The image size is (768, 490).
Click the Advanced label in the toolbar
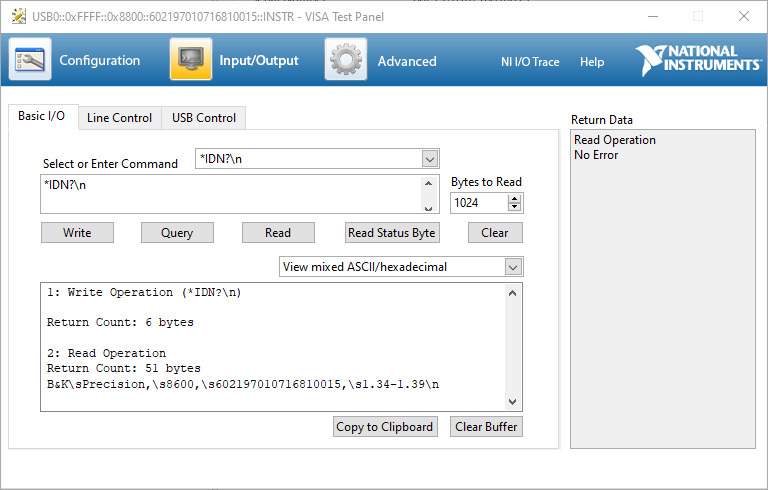coord(407,61)
